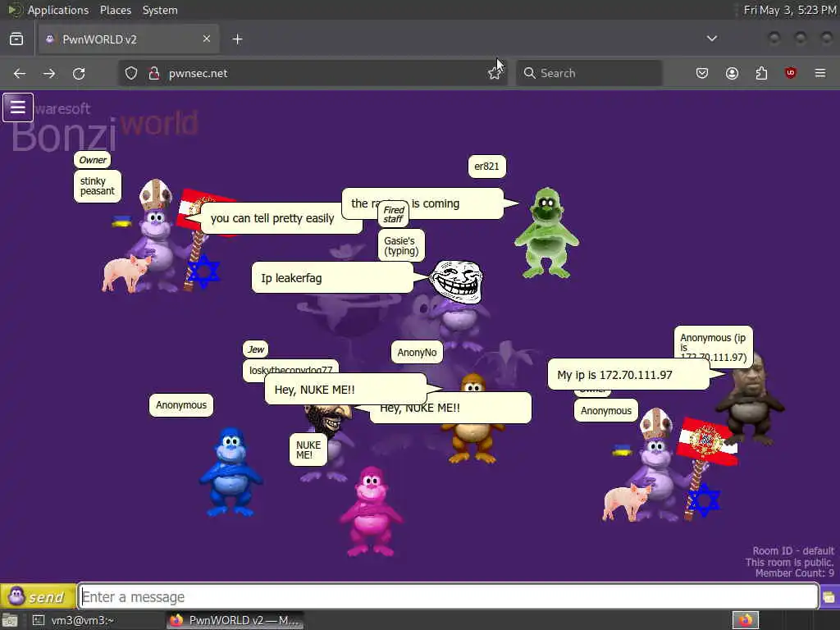Viewport: 840px width, 630px height.
Task: Expand the list all tabs chevron
Action: coord(711,39)
